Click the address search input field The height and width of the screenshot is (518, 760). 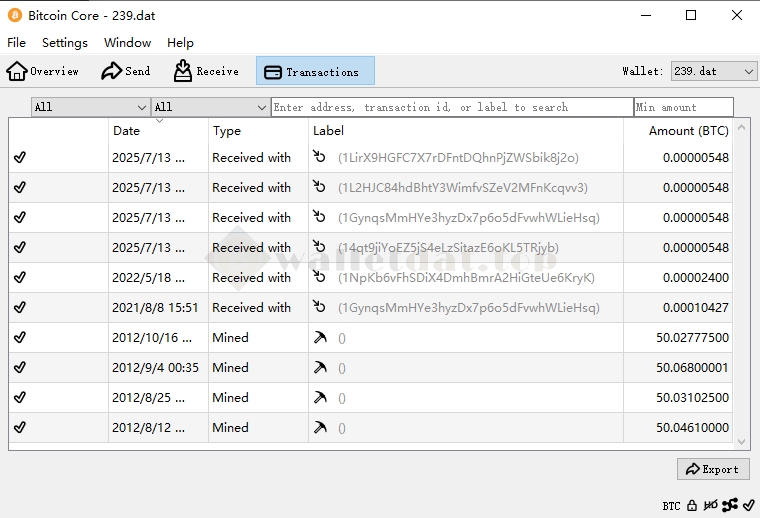tap(451, 107)
